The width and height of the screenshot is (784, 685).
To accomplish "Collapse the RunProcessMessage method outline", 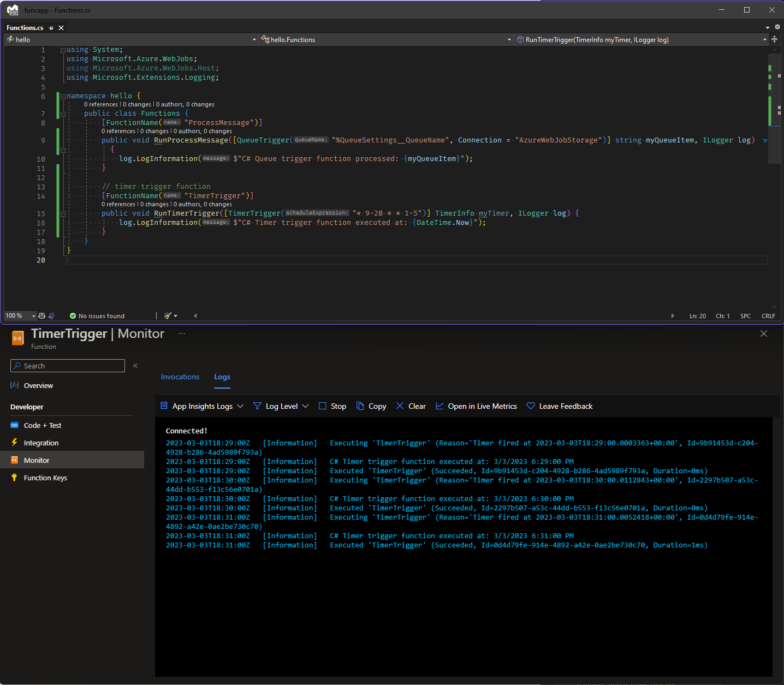I will (63, 150).
